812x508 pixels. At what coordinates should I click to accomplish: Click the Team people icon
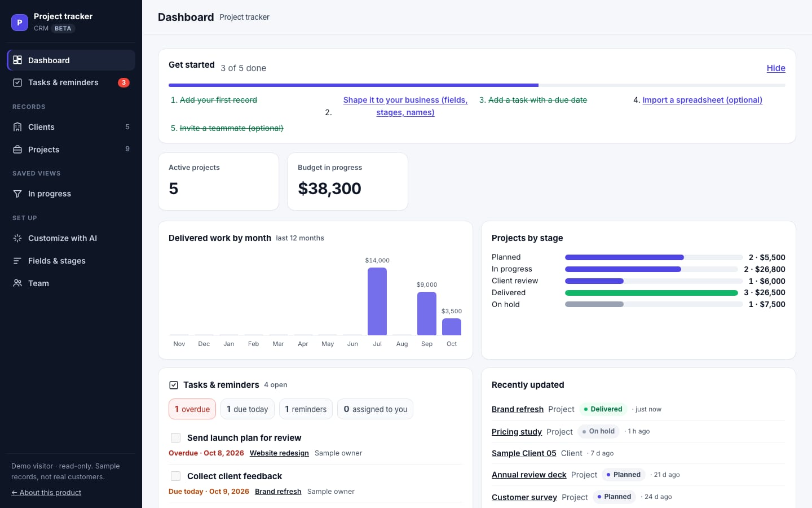[17, 283]
